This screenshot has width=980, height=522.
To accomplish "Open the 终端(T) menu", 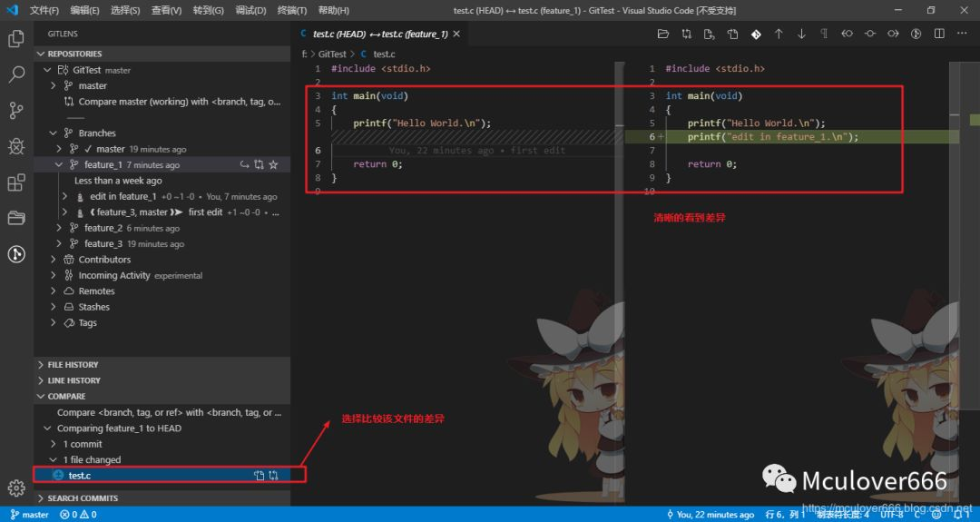I will [x=292, y=10].
